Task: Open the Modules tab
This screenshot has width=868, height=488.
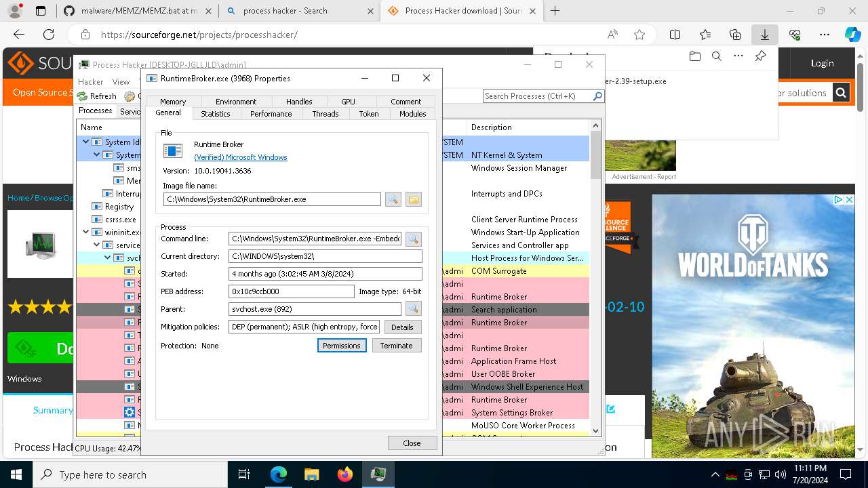Action: click(413, 114)
